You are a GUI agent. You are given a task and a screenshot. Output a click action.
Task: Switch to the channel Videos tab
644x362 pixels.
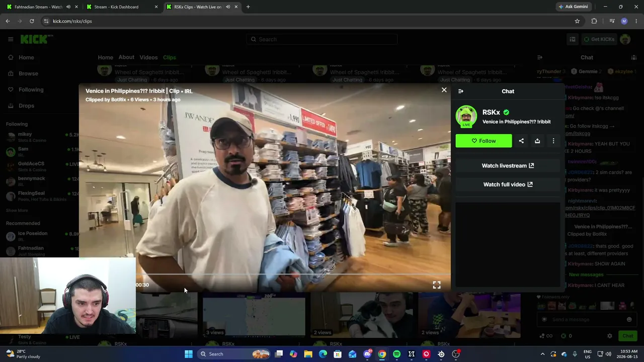[148, 57]
